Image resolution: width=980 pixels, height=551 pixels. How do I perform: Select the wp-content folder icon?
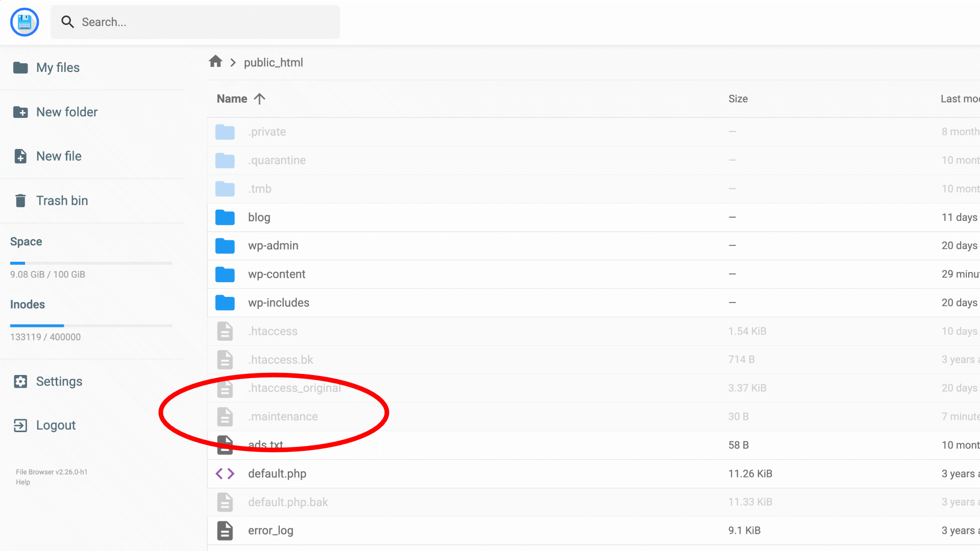(225, 274)
